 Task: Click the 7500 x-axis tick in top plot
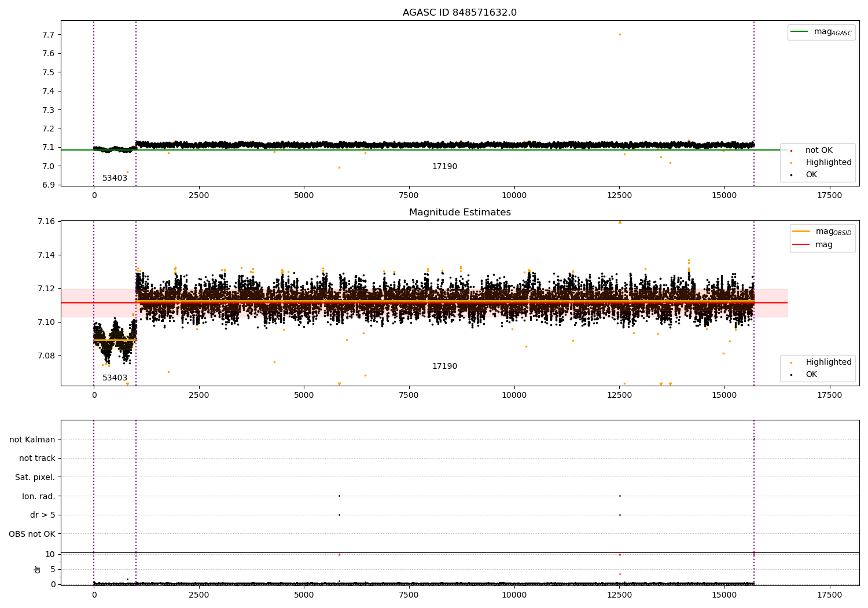(409, 196)
